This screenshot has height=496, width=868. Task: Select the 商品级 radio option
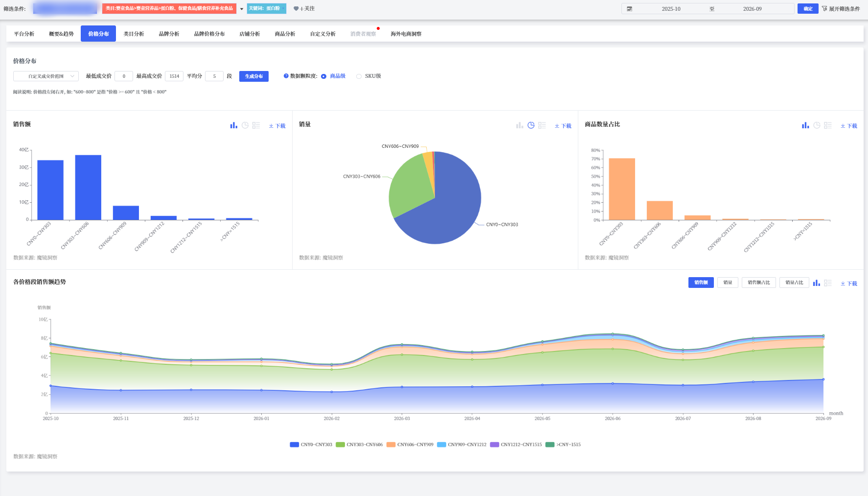[323, 76]
